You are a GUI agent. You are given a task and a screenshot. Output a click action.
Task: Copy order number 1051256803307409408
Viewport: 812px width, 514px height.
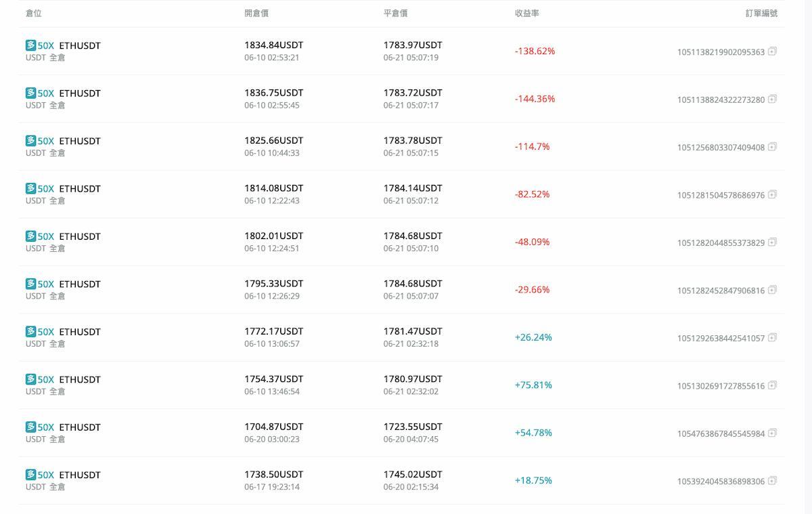pyautogui.click(x=772, y=146)
